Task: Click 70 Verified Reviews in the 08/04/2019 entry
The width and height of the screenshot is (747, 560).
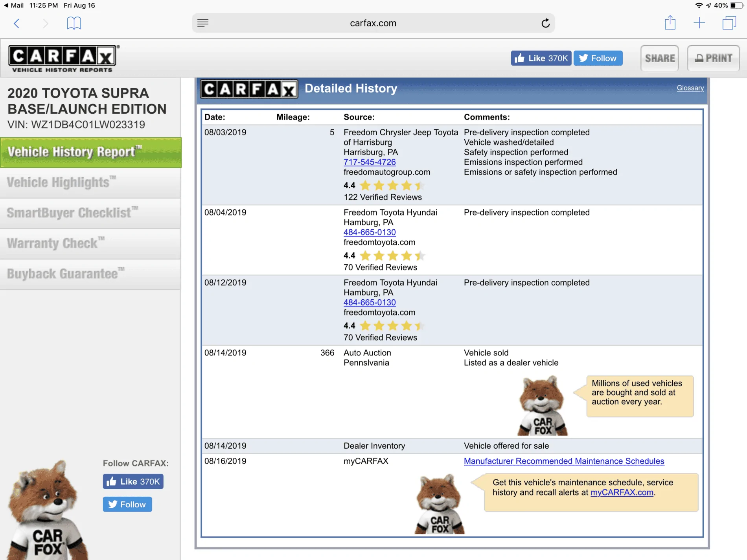Action: pos(380,267)
